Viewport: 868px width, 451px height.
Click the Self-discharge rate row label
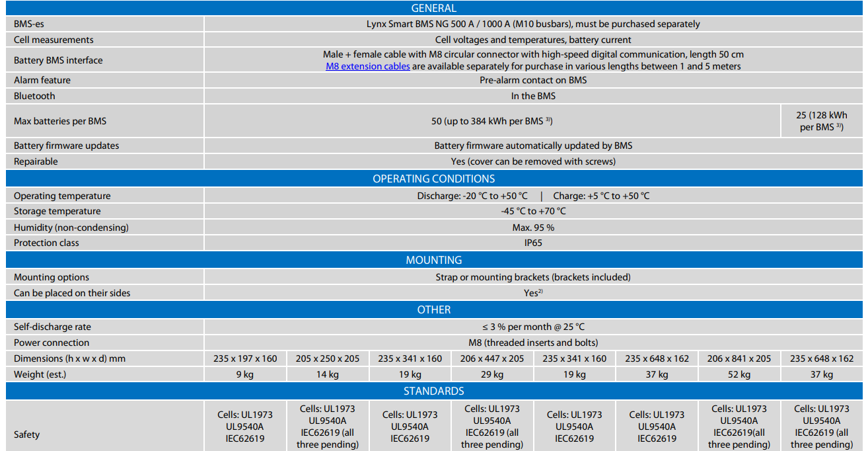[x=52, y=327]
